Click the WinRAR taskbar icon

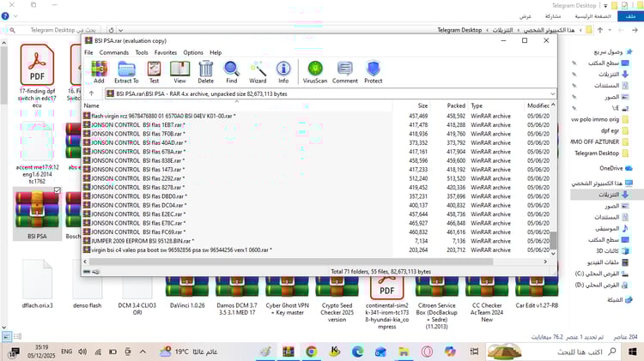[x=289, y=352]
